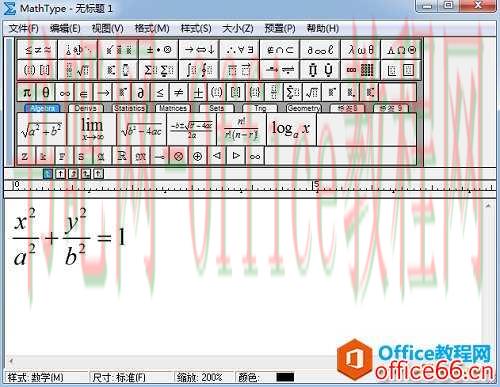Viewport: 500px width, 387px height.
Task: Open the integral templates palette
Action: [199, 70]
